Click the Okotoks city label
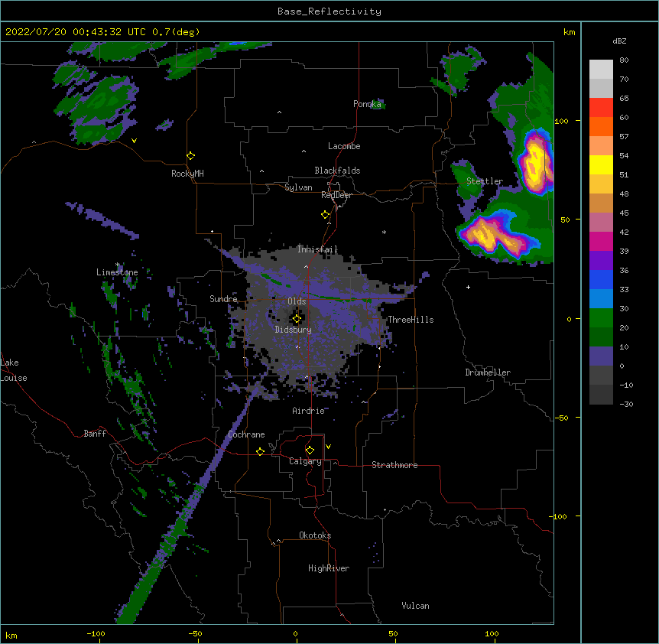 (315, 535)
